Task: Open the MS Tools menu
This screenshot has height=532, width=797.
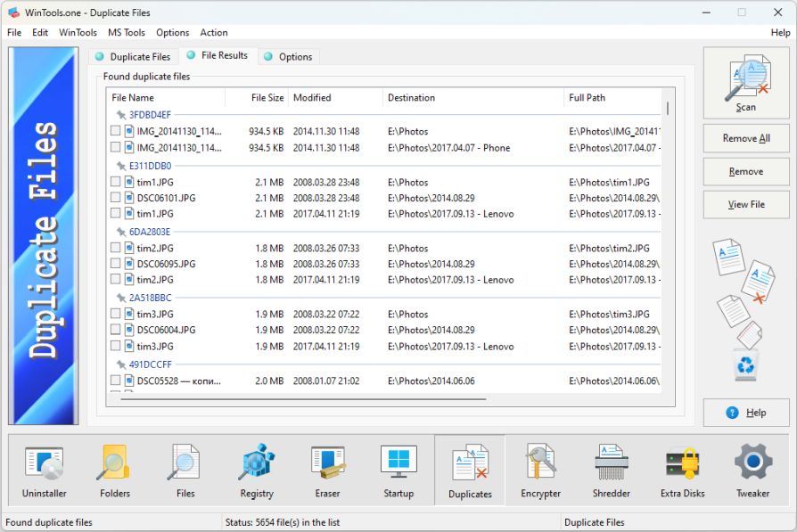Action: click(126, 32)
